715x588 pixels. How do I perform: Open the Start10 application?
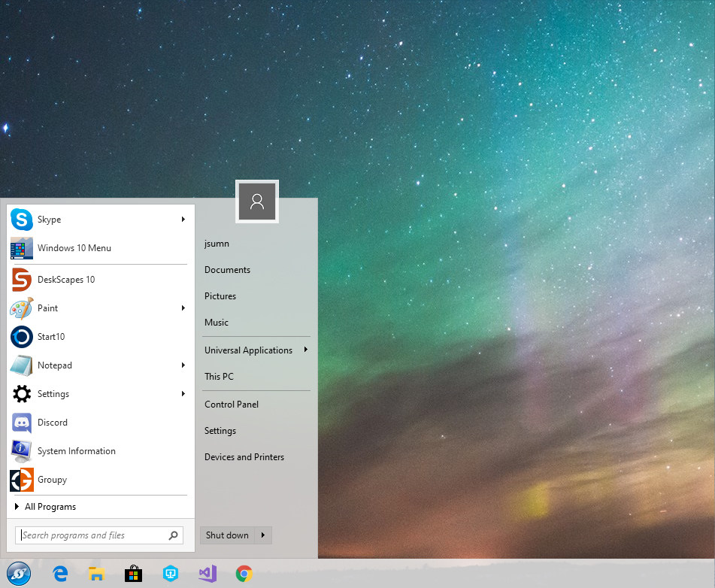tap(51, 337)
